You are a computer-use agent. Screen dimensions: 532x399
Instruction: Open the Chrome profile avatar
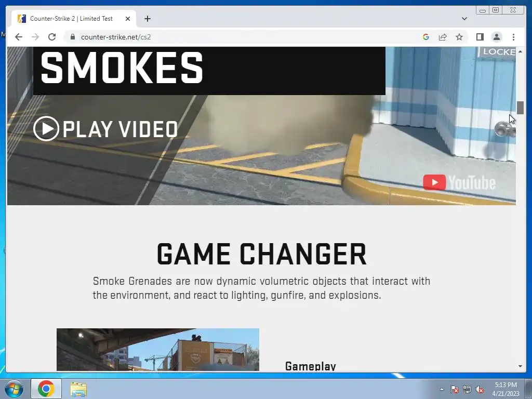497,37
